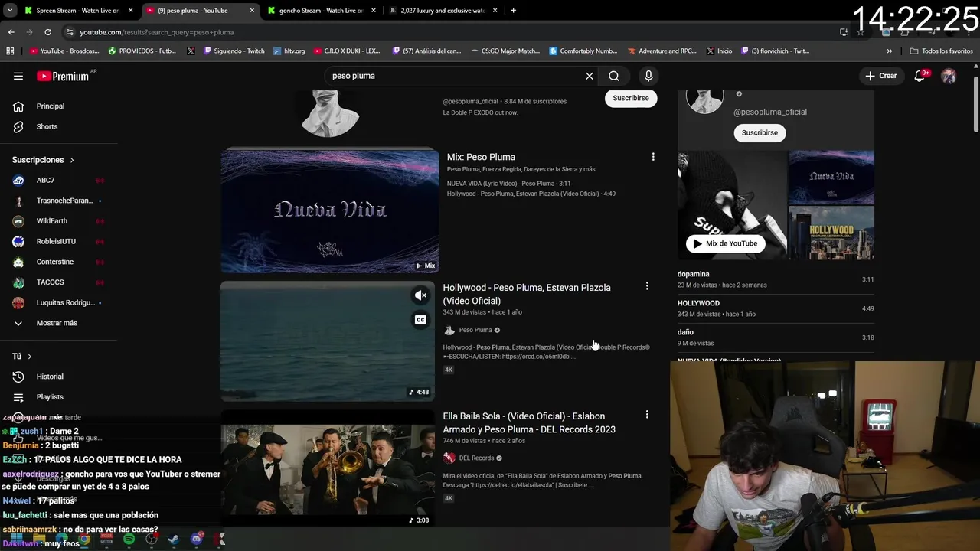Viewport: 980px width, 551px height.
Task: Open the Hollywood - Peso Pluma video title
Action: [527, 294]
